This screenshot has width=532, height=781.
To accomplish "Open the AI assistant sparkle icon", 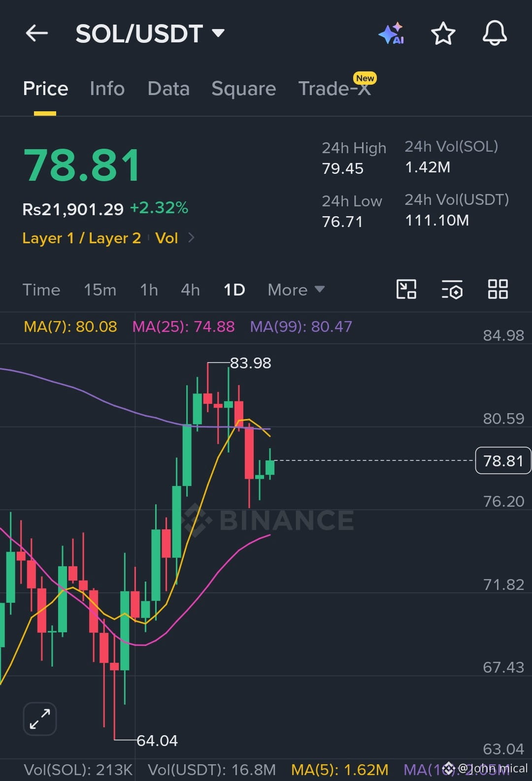I will click(392, 33).
